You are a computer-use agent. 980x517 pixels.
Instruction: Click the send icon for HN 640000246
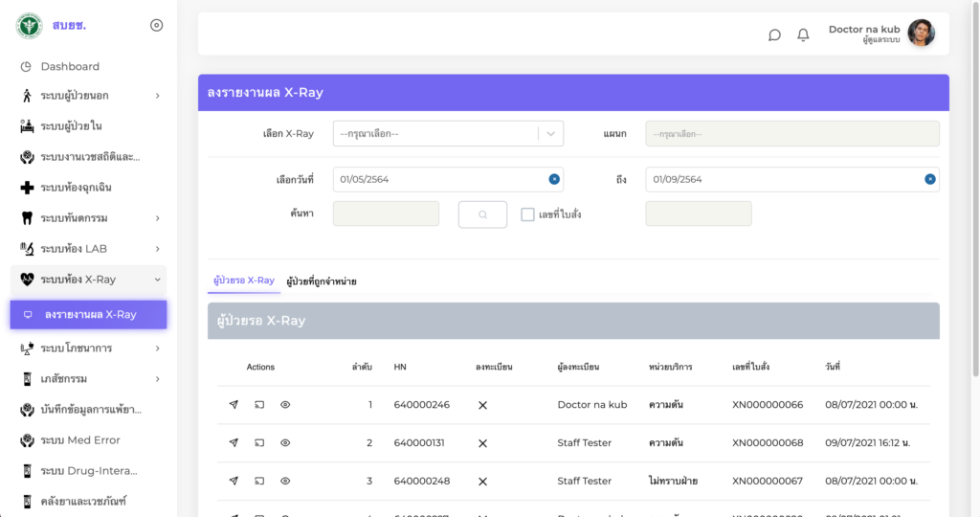pos(234,405)
